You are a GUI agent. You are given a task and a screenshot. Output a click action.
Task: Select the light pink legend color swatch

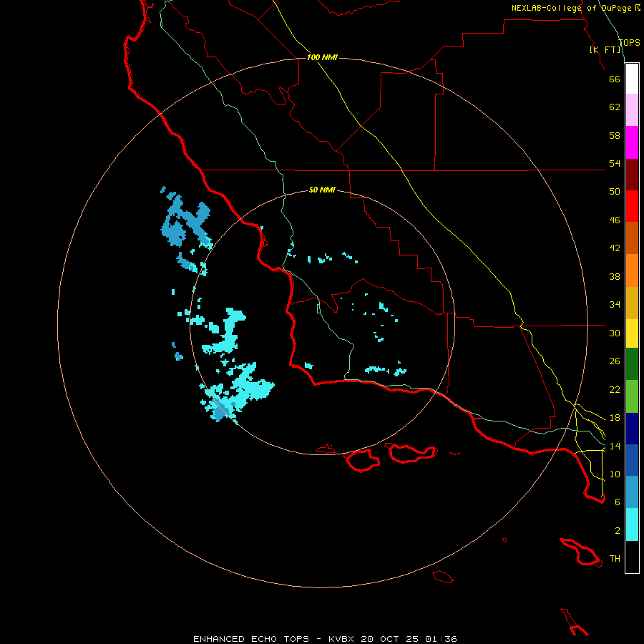tap(632, 109)
